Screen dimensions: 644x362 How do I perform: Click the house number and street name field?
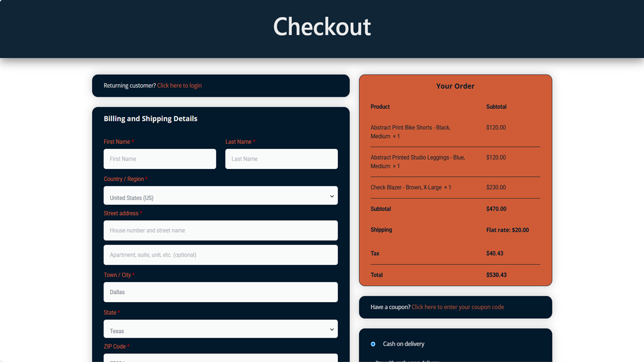[220, 230]
